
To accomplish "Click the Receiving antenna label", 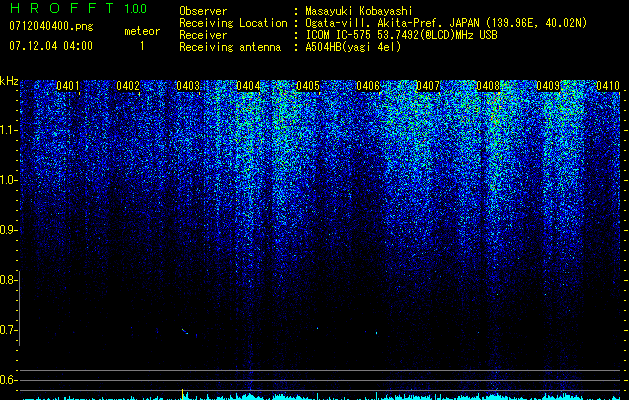I will tap(230, 47).
